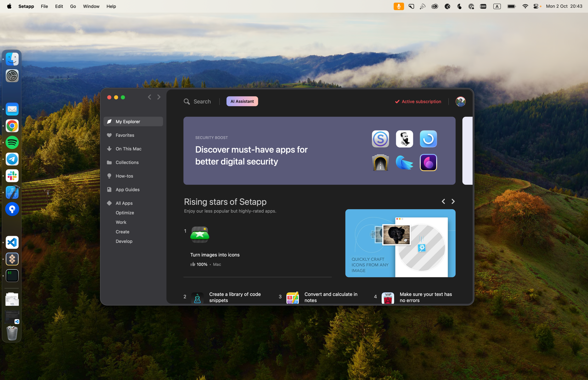Open Google Chrome from the Dock
588x380 pixels.
(x=12, y=126)
